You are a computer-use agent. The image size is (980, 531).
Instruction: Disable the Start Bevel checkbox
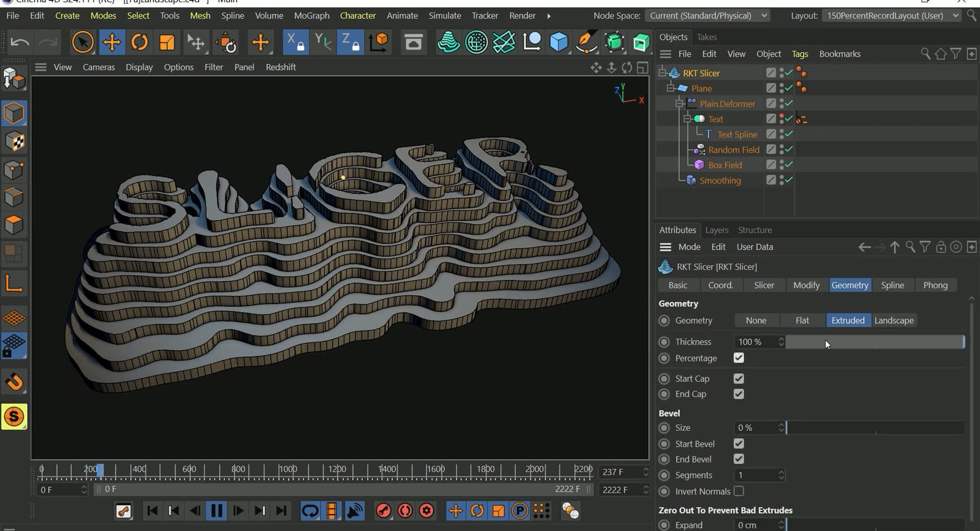click(x=739, y=444)
